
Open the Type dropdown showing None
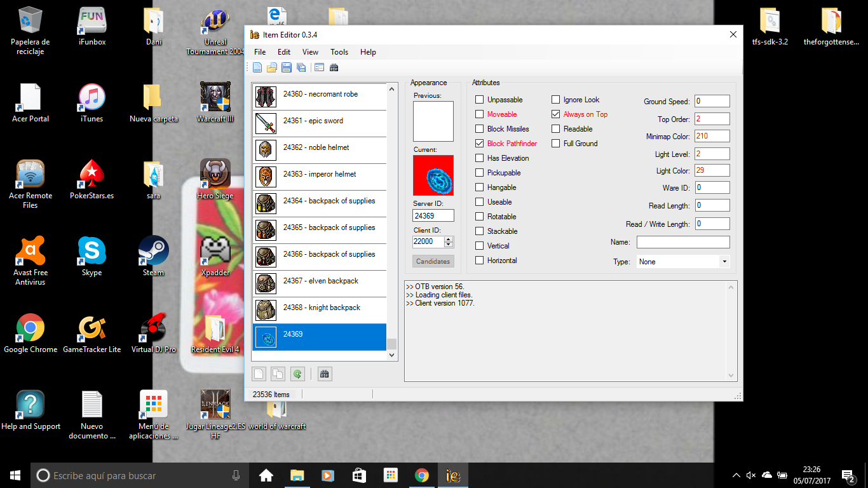pyautogui.click(x=683, y=262)
